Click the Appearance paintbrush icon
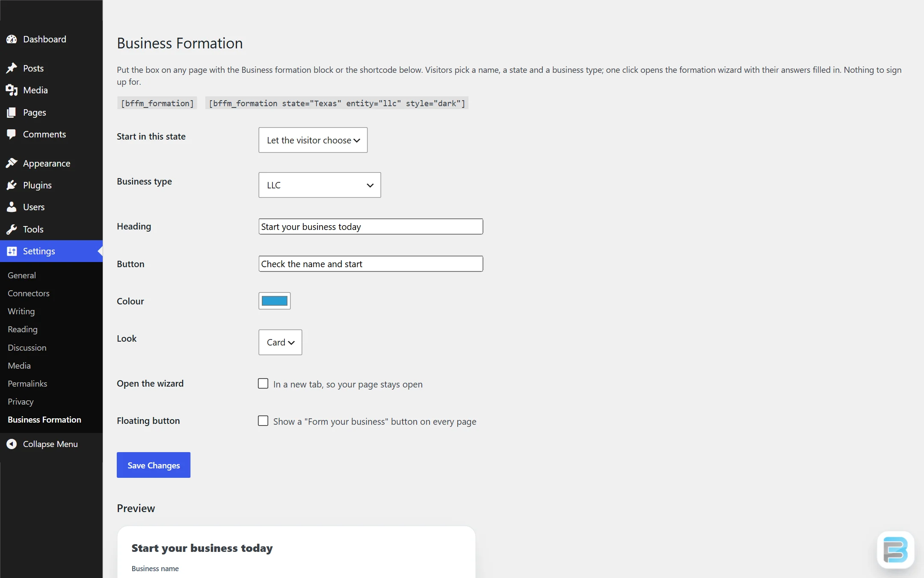The width and height of the screenshot is (924, 578). pyautogui.click(x=12, y=163)
